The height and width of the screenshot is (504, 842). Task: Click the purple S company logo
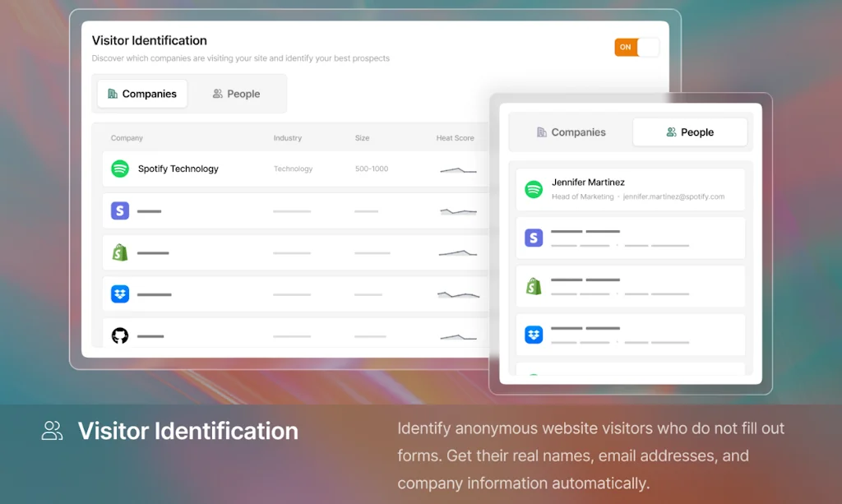tap(119, 210)
